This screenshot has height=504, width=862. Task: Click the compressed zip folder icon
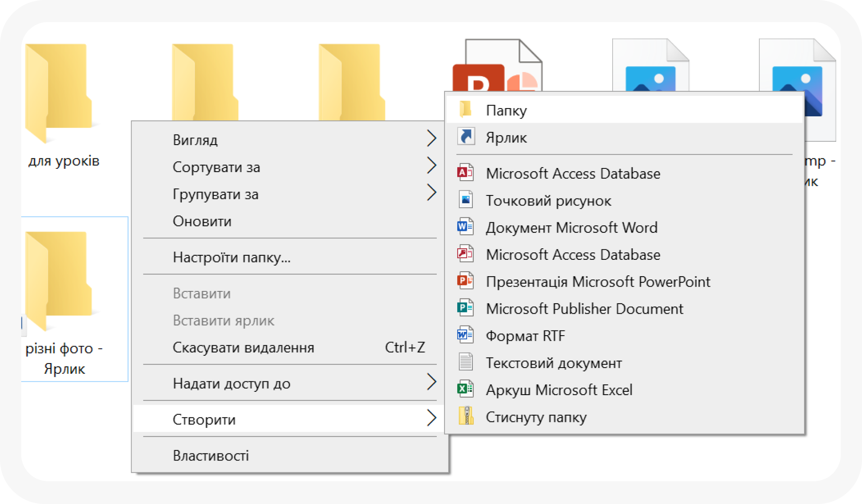[x=465, y=416]
